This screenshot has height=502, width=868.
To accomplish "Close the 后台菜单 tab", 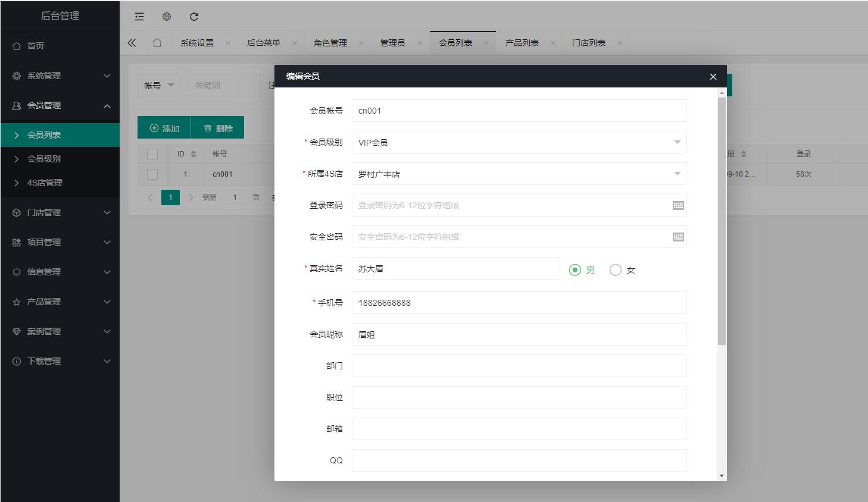I will tap(295, 43).
